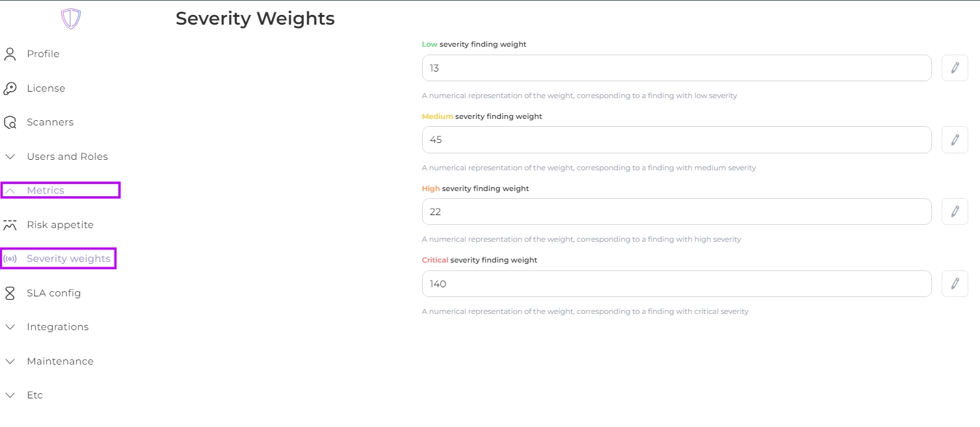Edit Critical severity weight with pencil icon
The image size is (980, 427).
tap(955, 284)
